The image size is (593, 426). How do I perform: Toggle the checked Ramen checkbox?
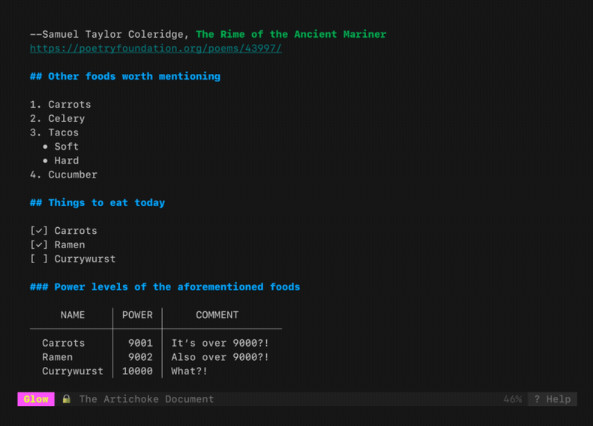tap(39, 244)
